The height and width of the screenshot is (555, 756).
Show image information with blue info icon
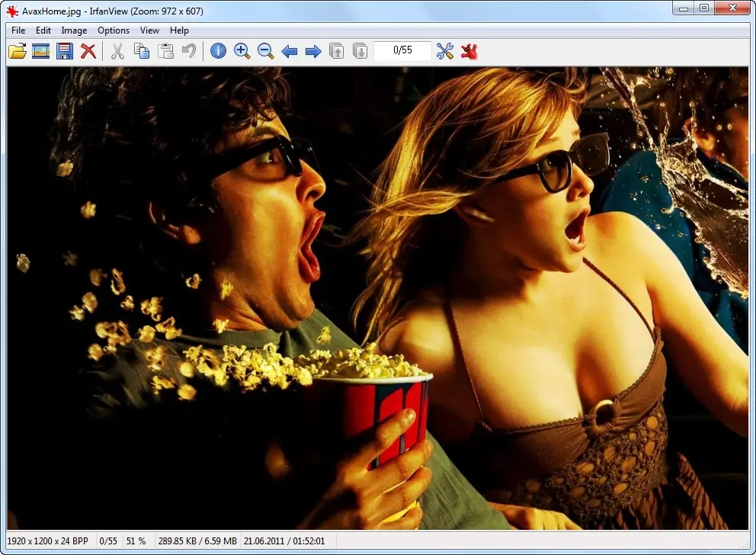pos(218,51)
